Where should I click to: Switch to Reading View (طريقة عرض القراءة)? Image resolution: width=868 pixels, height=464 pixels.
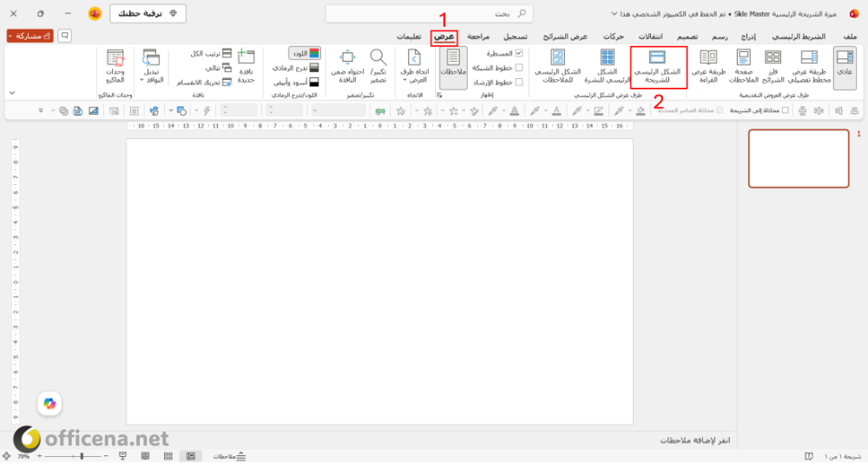(x=708, y=68)
